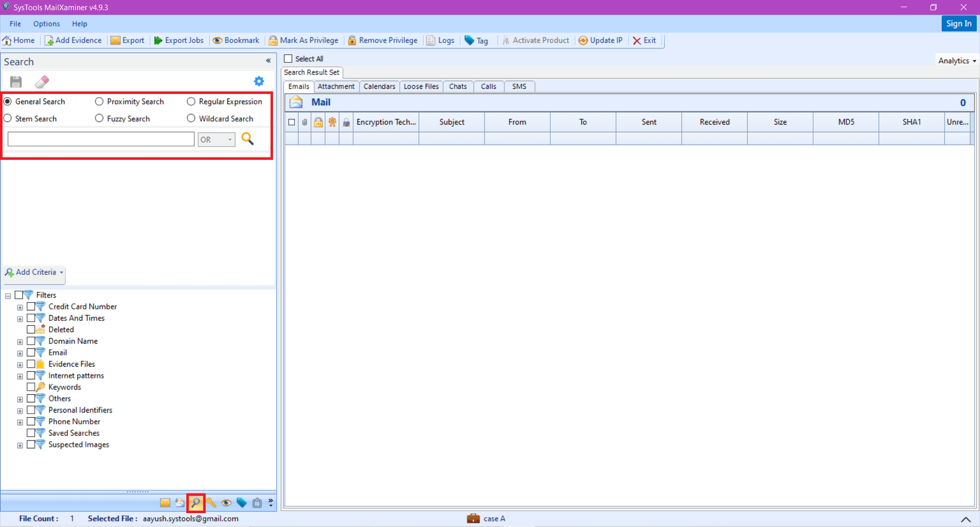Open the Add Criteria dropdown

34,272
